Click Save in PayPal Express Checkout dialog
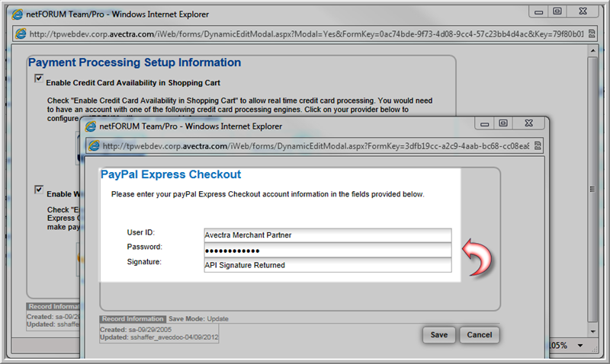The height and width of the screenshot is (364, 610). click(x=439, y=335)
